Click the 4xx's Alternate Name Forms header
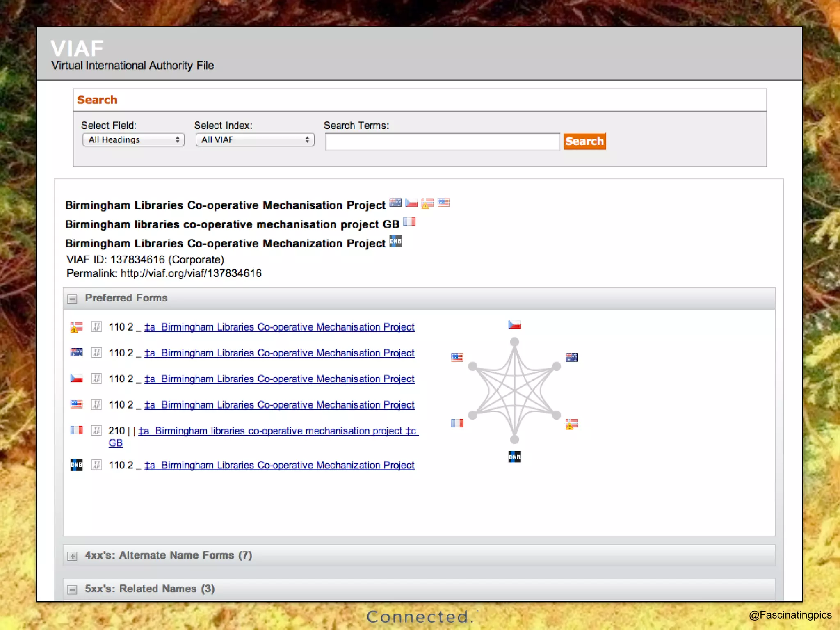 point(168,555)
